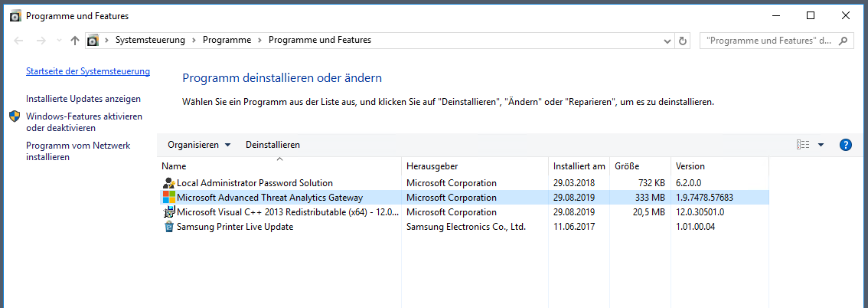
Task: Click install date 29.03.2018
Action: tap(573, 183)
